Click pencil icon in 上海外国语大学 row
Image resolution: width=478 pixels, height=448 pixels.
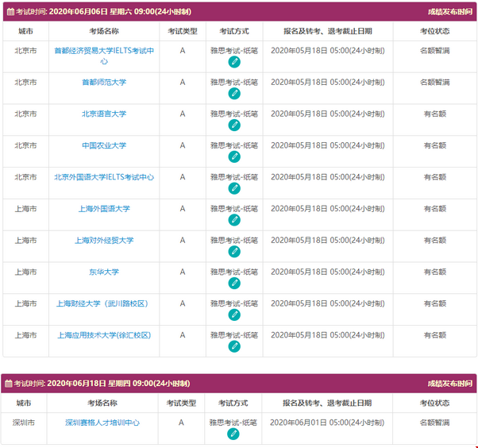234,220
